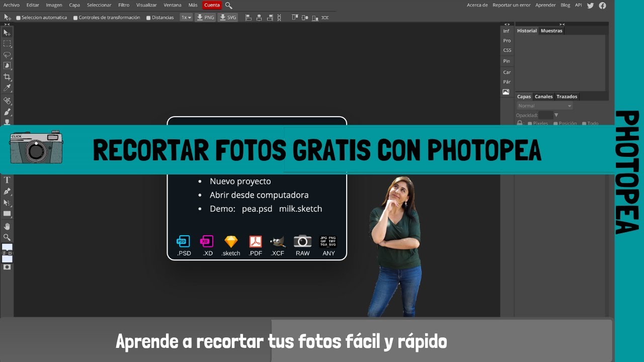Click the align right edges icon
The width and height of the screenshot is (644, 362).
pos(270,17)
